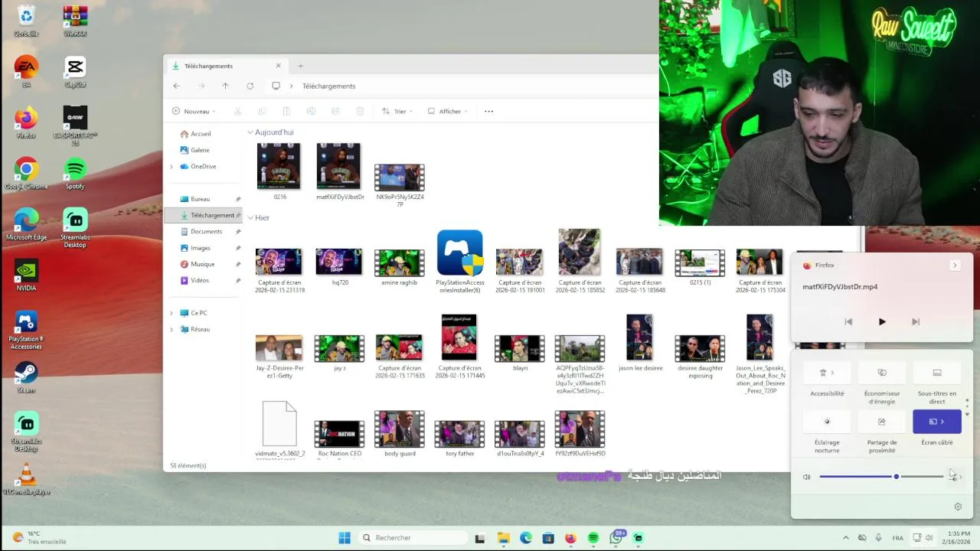Open PlayStation Accessories desktop shortcut
Screen dimensions: 980x551
coord(26,329)
